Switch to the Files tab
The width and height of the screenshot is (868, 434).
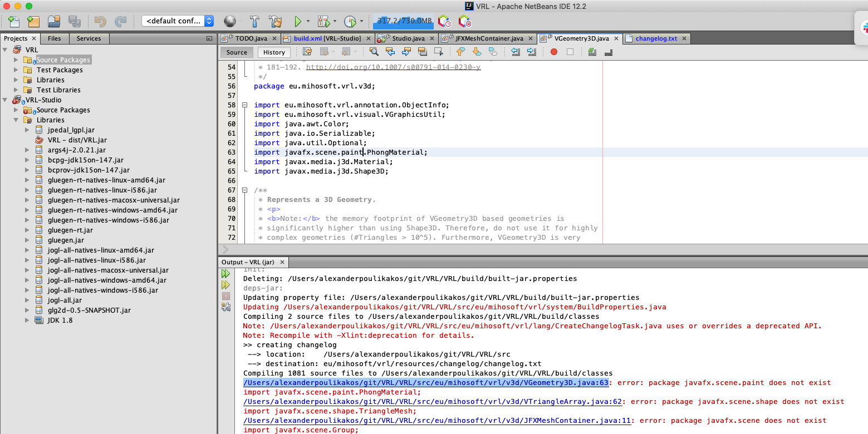point(55,38)
